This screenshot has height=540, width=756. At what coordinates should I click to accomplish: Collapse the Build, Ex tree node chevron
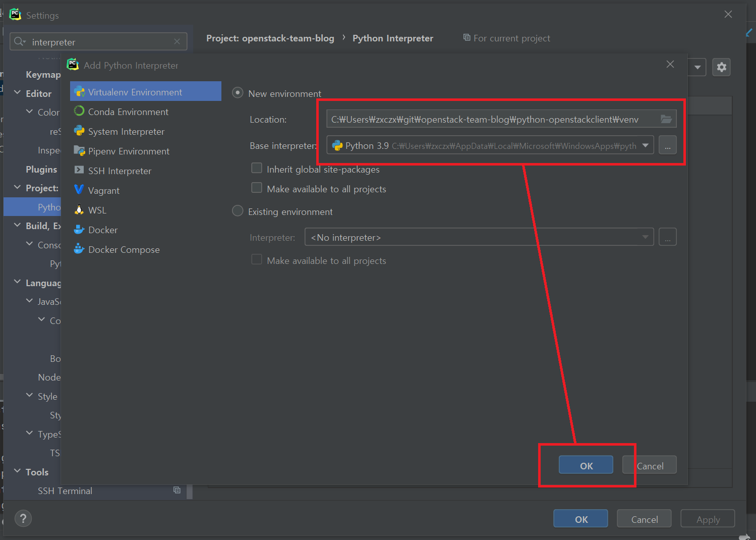point(18,225)
